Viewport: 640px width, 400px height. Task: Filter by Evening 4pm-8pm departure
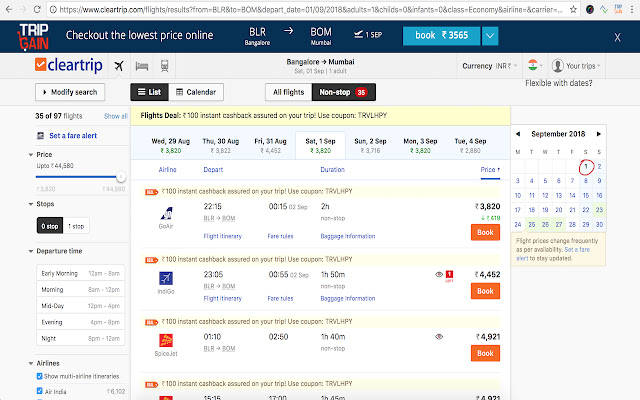pos(80,322)
